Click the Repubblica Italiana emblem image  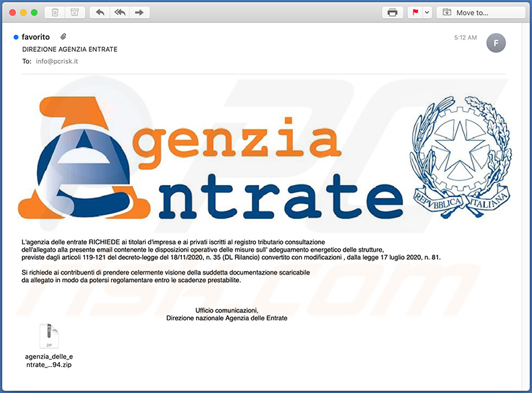461,157
